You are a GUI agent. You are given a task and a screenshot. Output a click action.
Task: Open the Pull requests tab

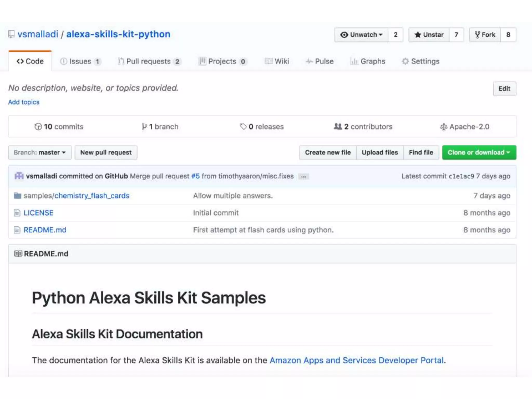click(x=149, y=61)
